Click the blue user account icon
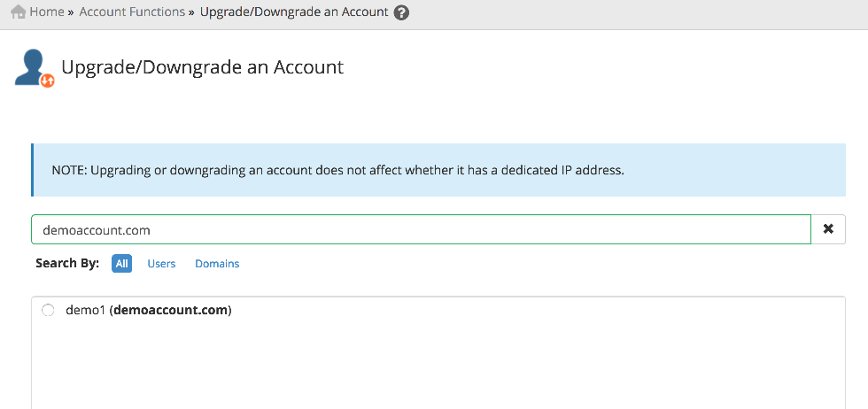868x409 pixels. click(31, 66)
